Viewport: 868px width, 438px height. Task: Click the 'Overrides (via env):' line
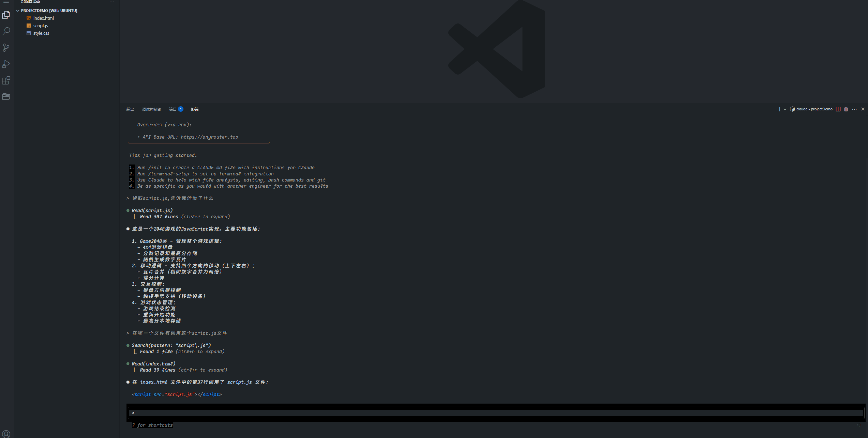[164, 125]
